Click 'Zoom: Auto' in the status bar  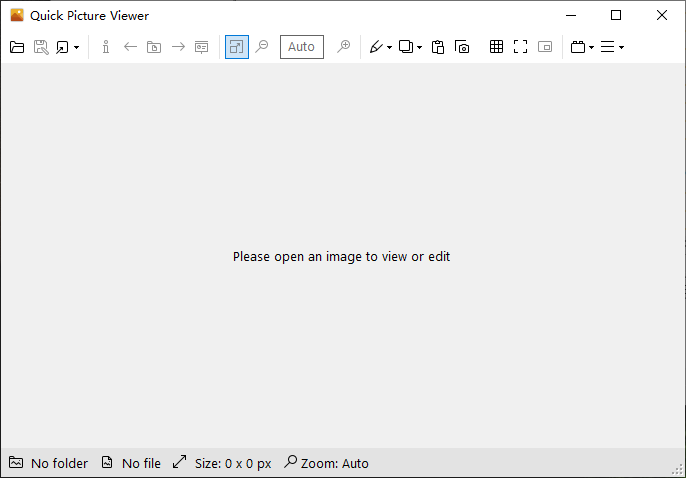click(x=335, y=463)
